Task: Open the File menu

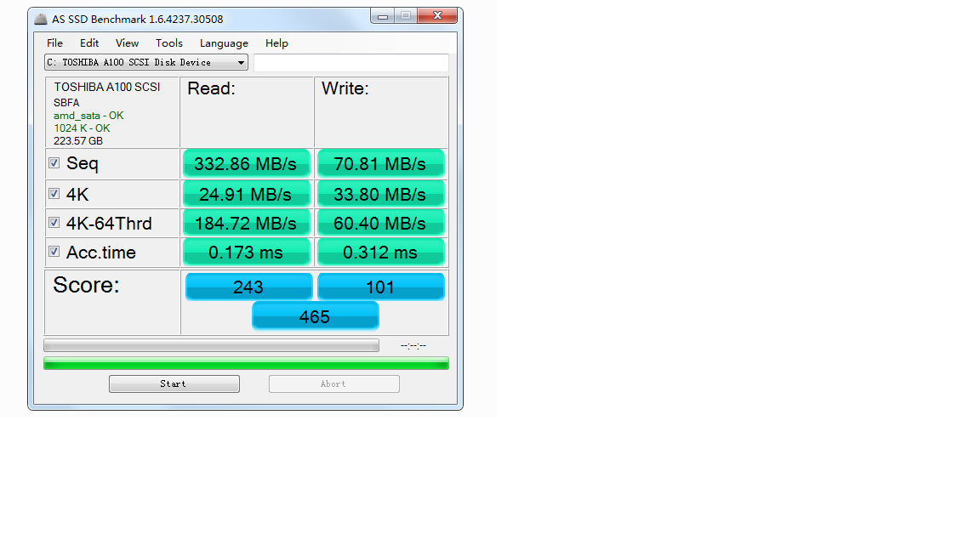Action: coord(55,43)
